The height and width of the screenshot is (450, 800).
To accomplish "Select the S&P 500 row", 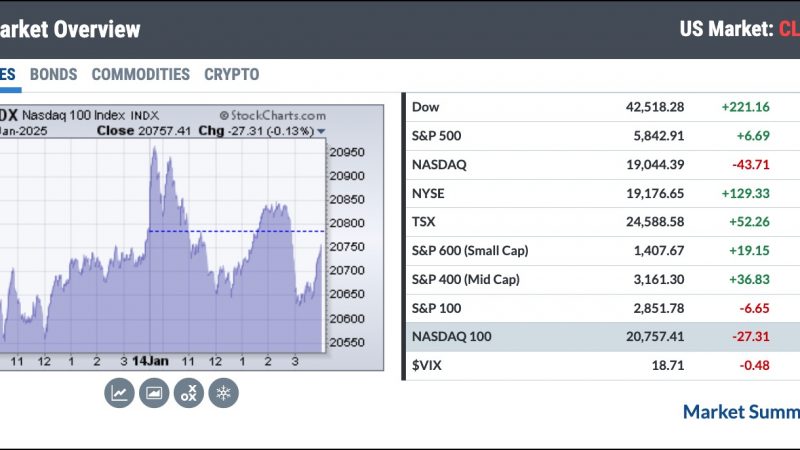I will 603,136.
